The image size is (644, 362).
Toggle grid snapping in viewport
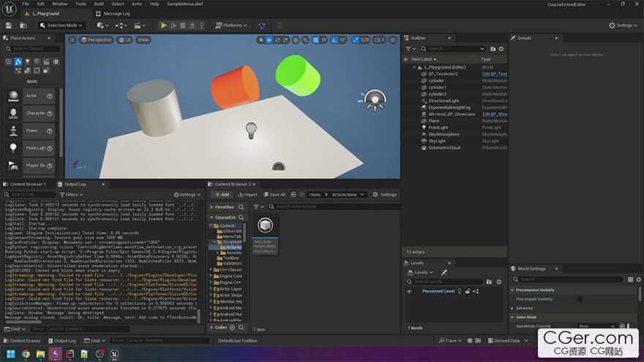pyautogui.click(x=315, y=39)
